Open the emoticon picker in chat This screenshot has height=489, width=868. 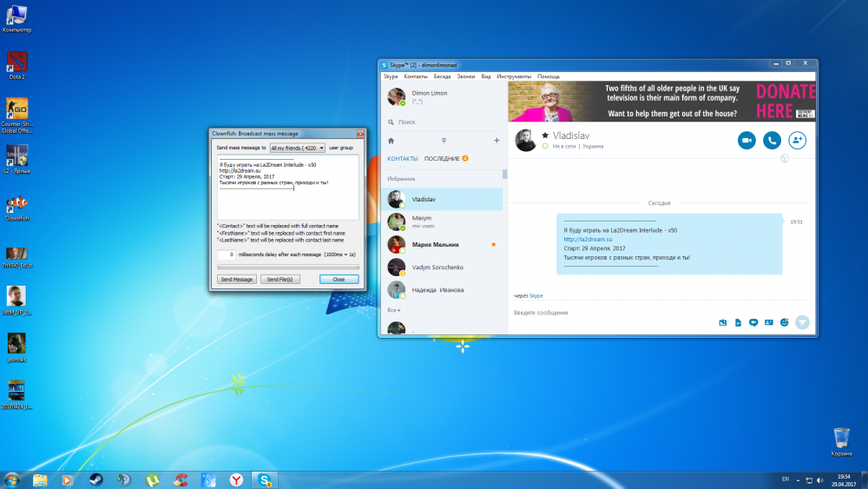click(x=784, y=322)
